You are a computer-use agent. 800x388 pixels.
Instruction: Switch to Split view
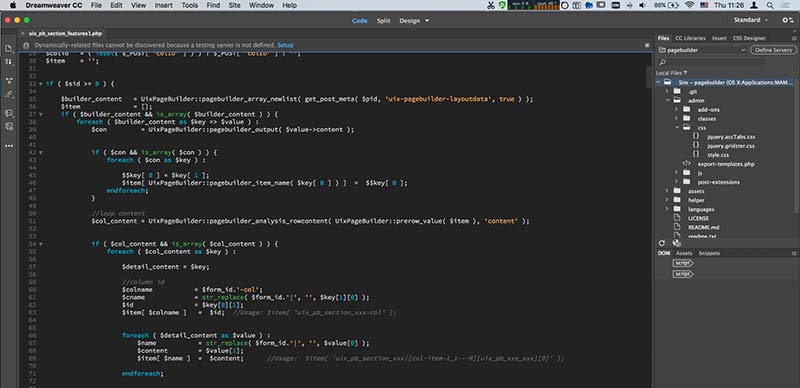384,21
